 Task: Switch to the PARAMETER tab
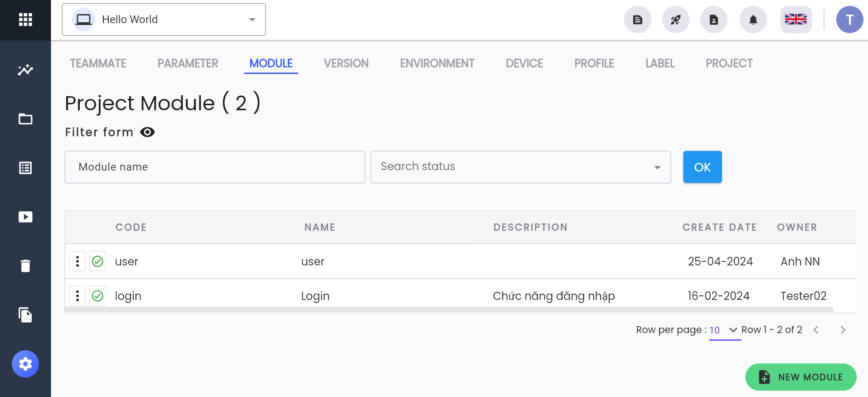[188, 64]
